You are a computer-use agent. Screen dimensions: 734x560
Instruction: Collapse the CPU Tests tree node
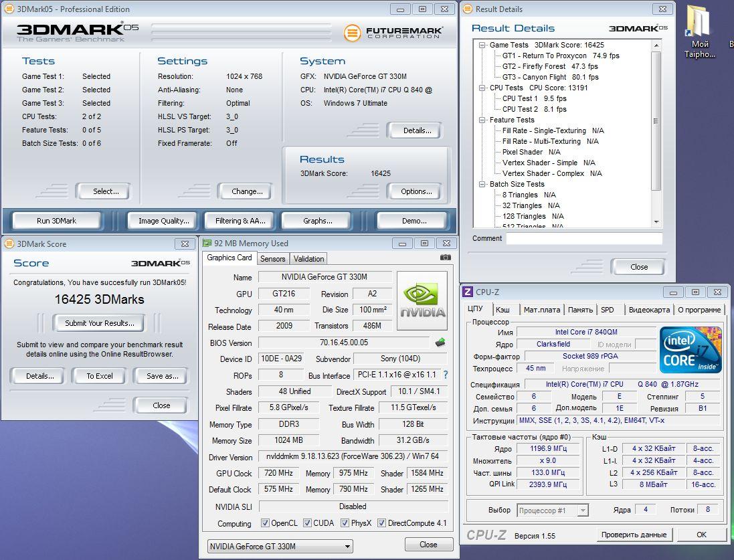point(482,88)
